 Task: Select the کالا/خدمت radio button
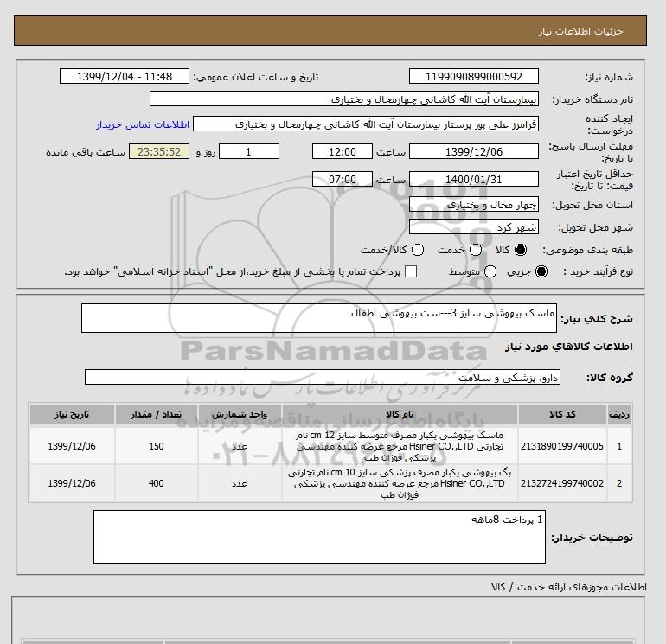click(418, 250)
